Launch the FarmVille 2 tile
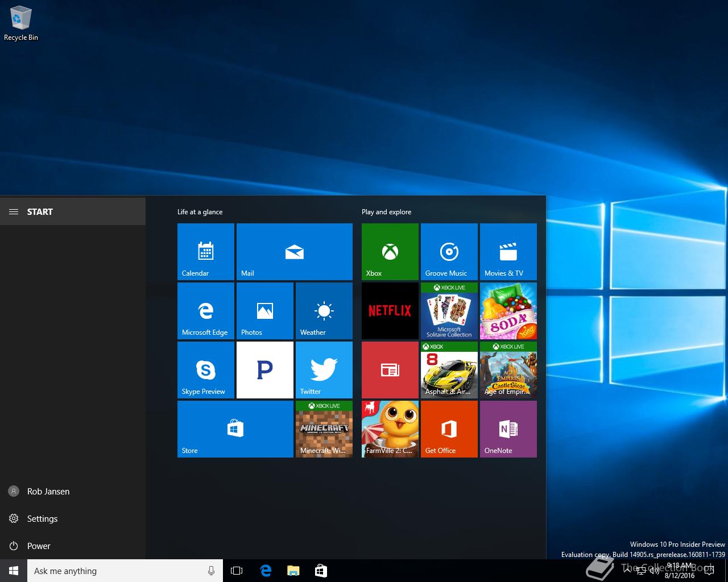728x582 pixels. (390, 429)
